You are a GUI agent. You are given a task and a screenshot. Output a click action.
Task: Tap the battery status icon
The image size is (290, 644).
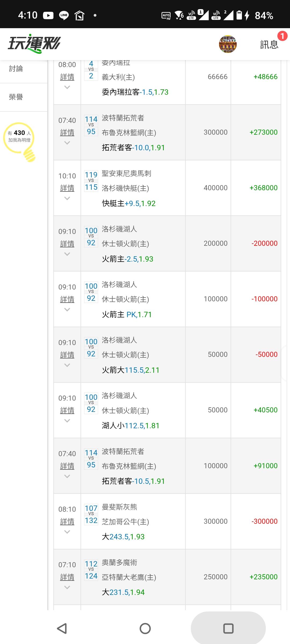tap(239, 15)
